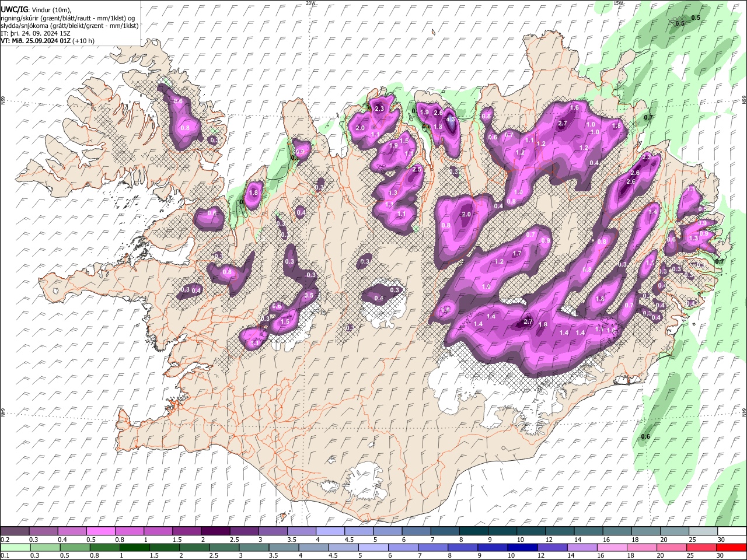This screenshot has width=747, height=560.
Task: Pick the darkest purple swatch between 2 and 2.5 upper legend
Action: [x=215, y=531]
